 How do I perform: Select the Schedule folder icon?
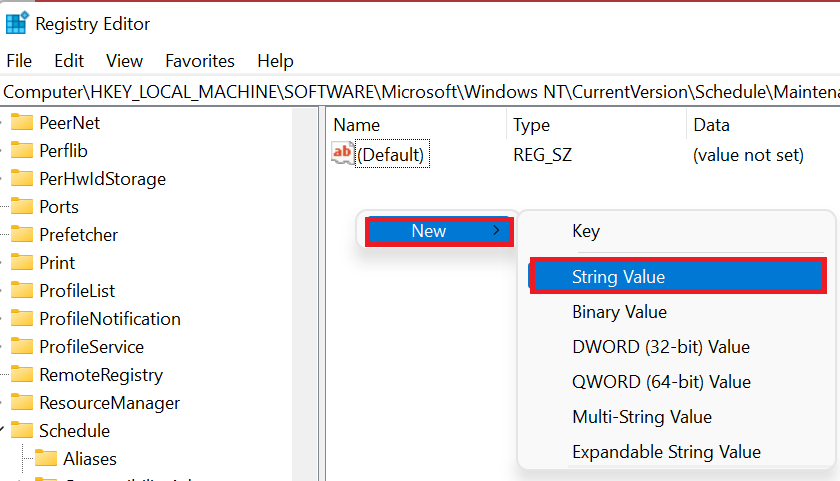pyautogui.click(x=22, y=430)
